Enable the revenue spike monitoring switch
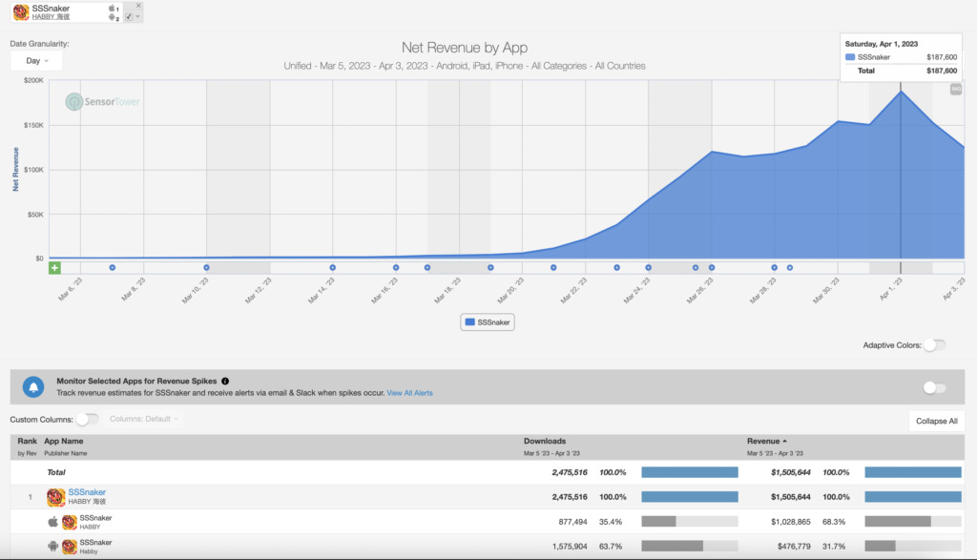The image size is (977, 560). point(935,387)
